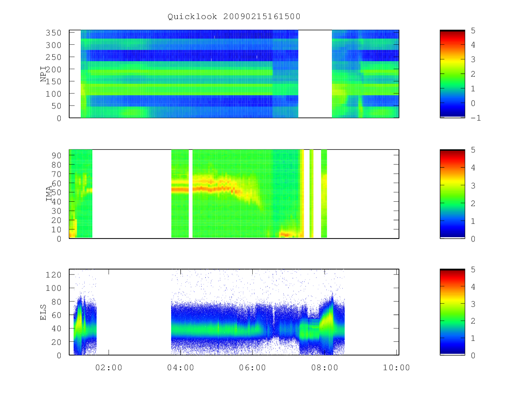Image resolution: width=532 pixels, height=399 pixels.
Task: Click the 70 tick on IMA axis
Action: point(57,174)
